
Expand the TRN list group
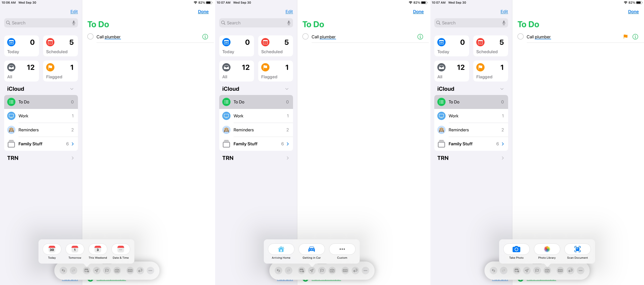[x=73, y=158]
